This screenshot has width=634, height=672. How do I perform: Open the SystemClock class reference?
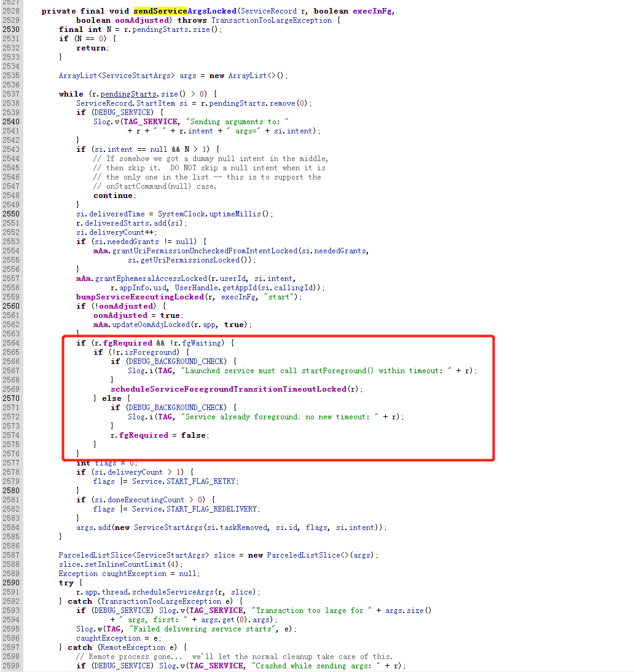pos(181,214)
